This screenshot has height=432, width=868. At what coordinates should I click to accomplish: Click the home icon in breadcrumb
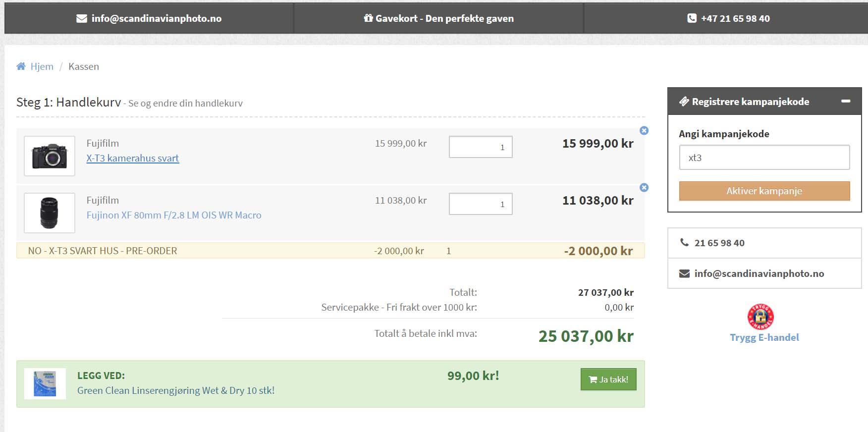(21, 66)
